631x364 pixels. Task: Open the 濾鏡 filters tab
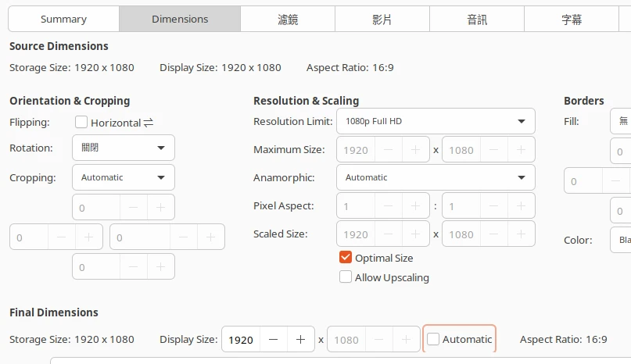287,19
